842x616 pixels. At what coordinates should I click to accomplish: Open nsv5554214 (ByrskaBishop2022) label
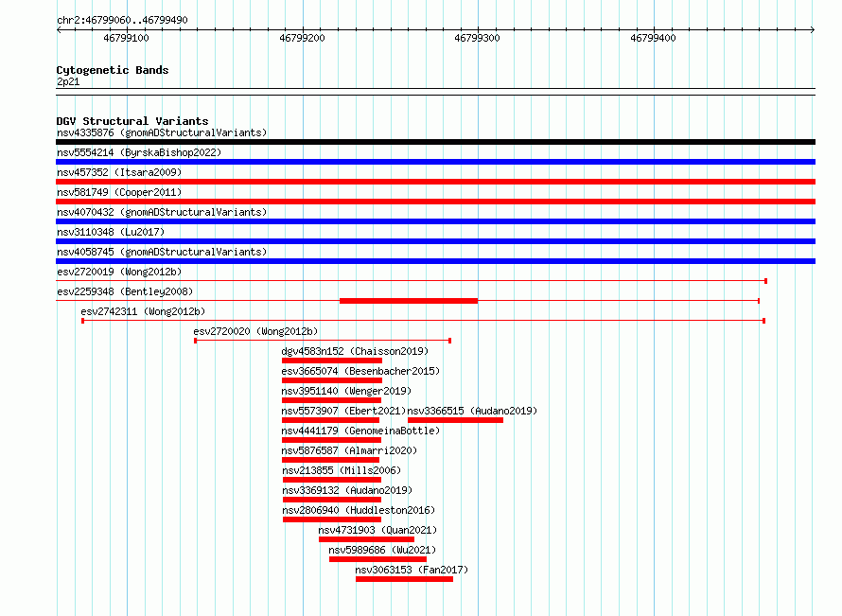tap(139, 152)
